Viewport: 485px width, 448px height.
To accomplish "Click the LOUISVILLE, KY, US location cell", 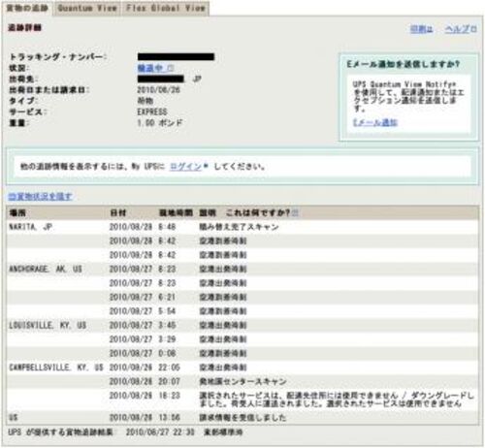I will pyautogui.click(x=48, y=325).
